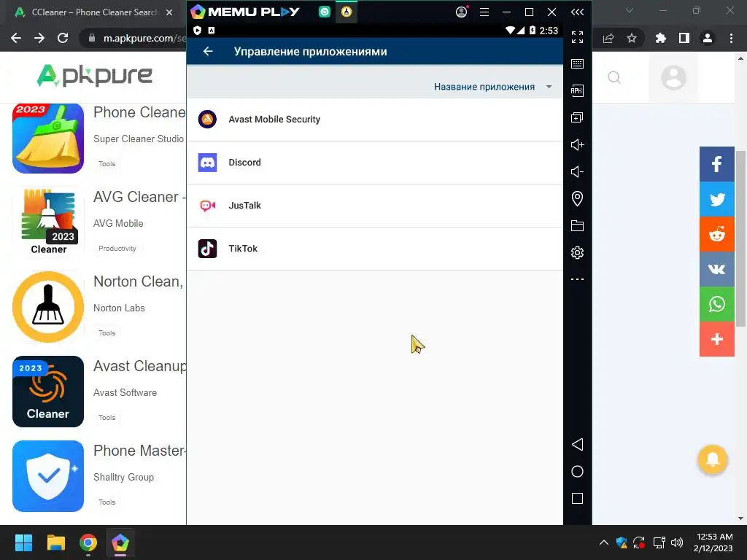Open Avast Mobile Security entry
Screen dimensions: 747x560
(375, 120)
